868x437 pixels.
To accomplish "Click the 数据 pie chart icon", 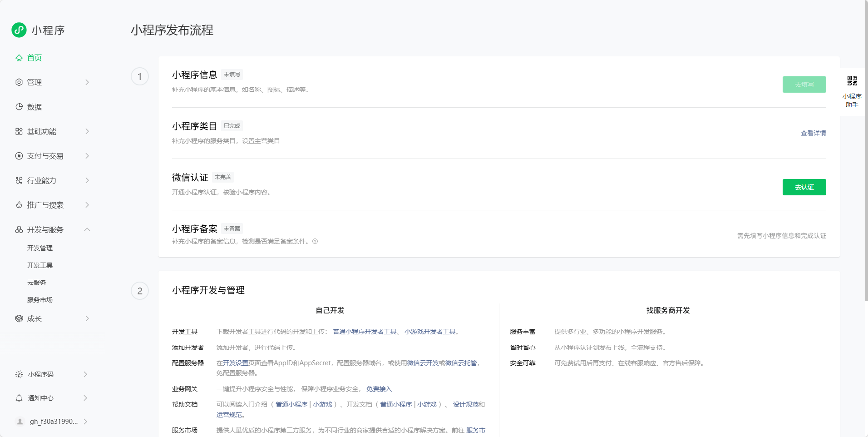I will pos(19,107).
